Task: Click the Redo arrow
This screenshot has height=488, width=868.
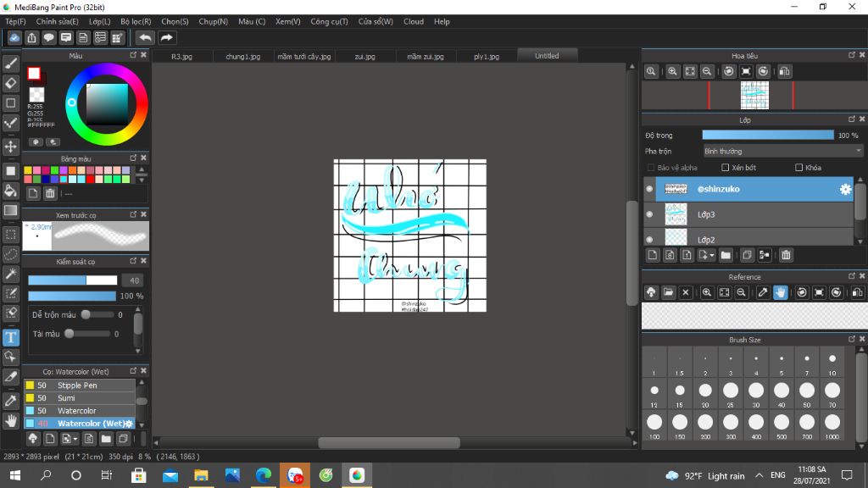Action: pyautogui.click(x=166, y=37)
